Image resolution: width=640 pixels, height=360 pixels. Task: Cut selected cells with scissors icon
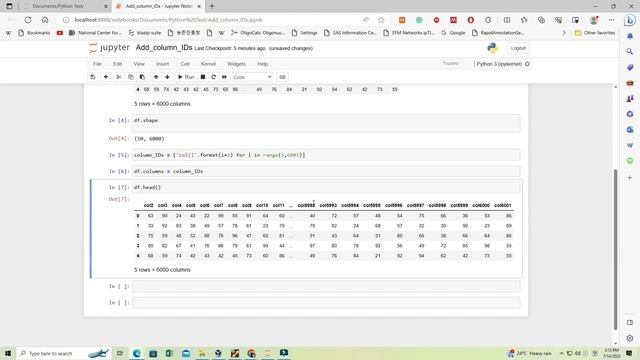point(119,77)
